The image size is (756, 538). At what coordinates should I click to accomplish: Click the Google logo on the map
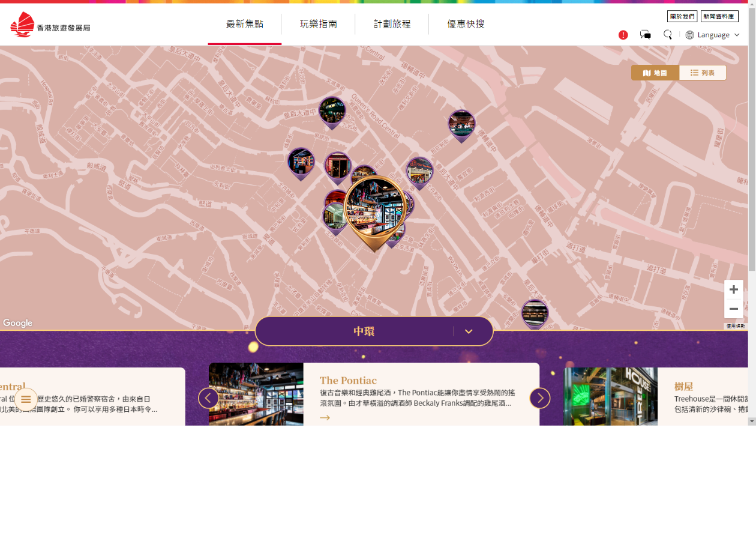(x=18, y=323)
